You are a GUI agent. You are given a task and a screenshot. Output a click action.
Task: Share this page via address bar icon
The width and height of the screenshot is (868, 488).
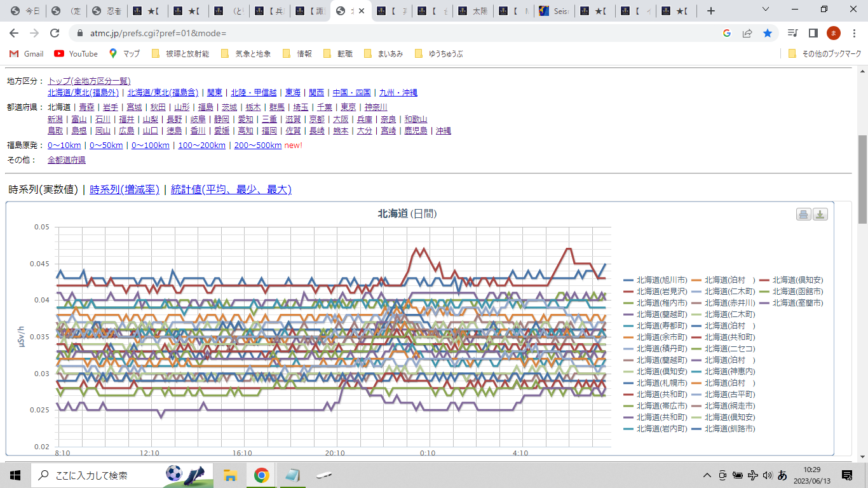(x=747, y=33)
